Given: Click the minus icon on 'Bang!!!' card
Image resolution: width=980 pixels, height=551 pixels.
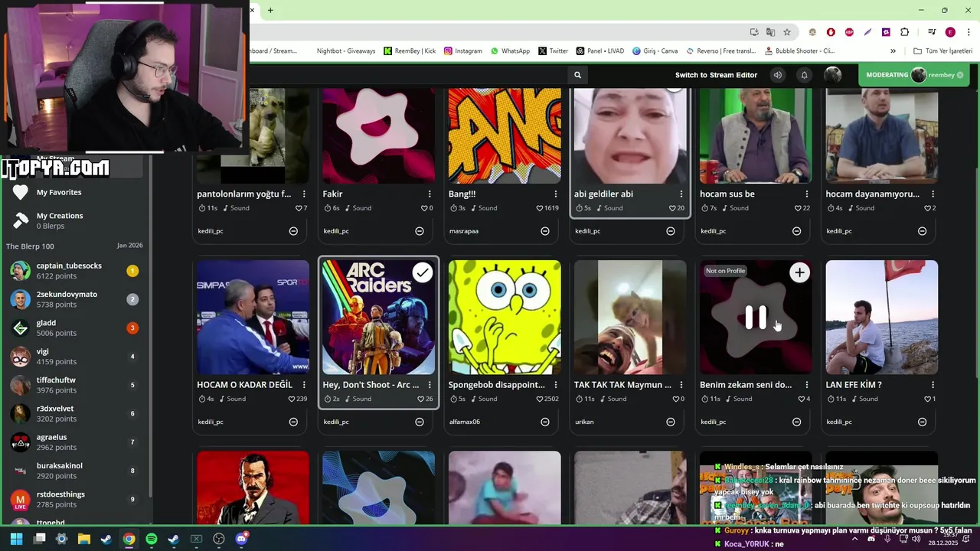Looking at the screenshot, I should pos(544,231).
